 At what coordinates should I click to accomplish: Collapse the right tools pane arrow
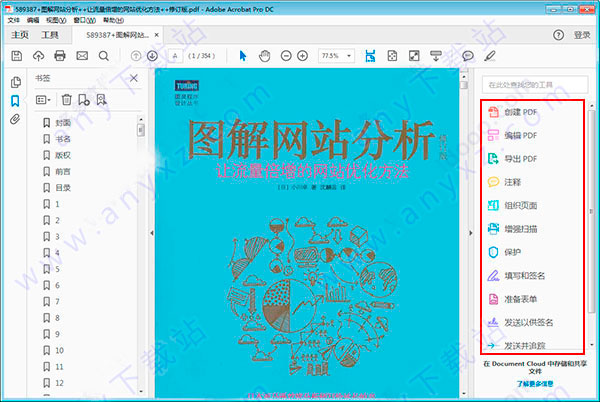pos(471,233)
